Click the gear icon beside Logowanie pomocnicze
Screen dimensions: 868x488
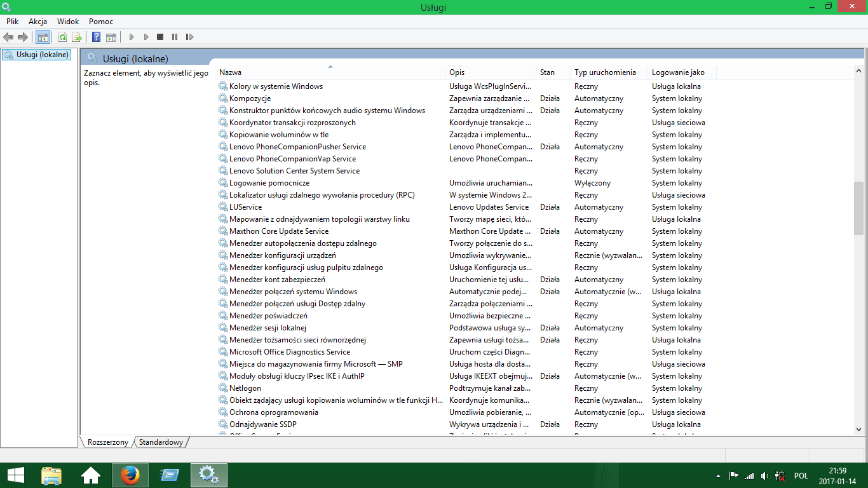point(223,183)
